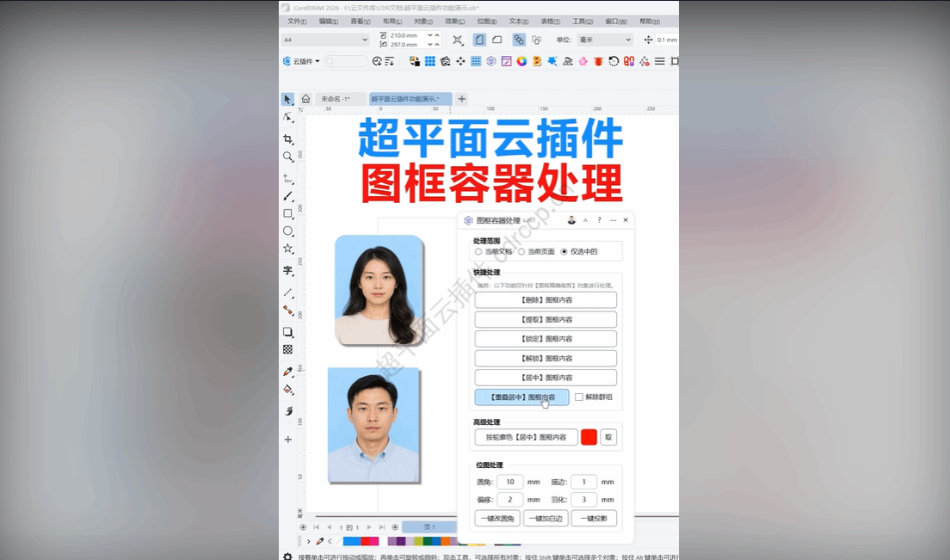
Task: Open the 效果 menu
Action: [x=455, y=22]
